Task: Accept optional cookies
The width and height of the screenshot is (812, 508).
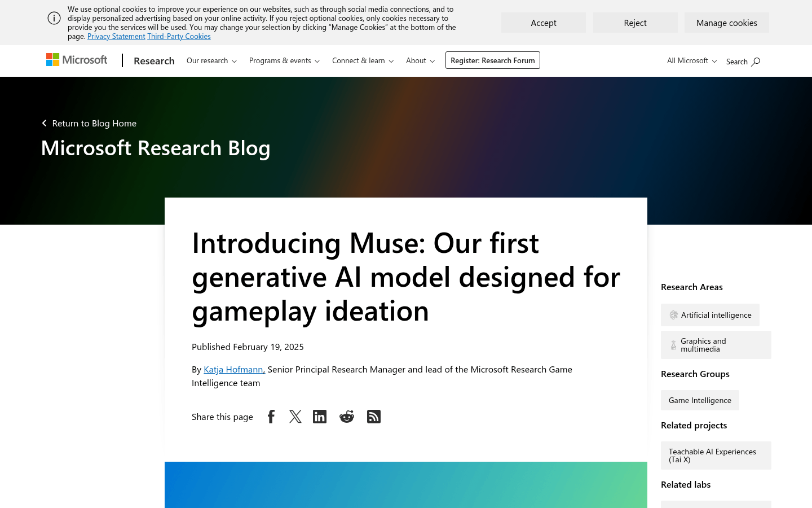Action: tap(544, 23)
